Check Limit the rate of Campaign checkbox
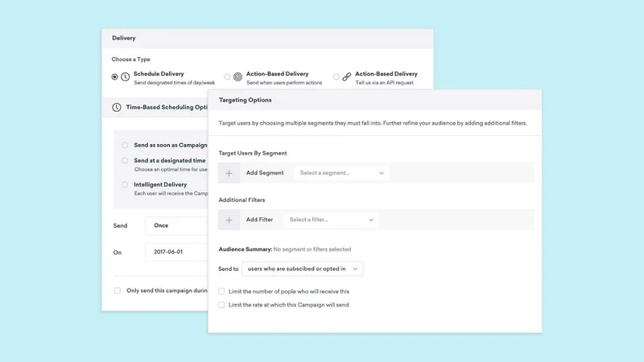This screenshot has width=644, height=362. [x=221, y=305]
